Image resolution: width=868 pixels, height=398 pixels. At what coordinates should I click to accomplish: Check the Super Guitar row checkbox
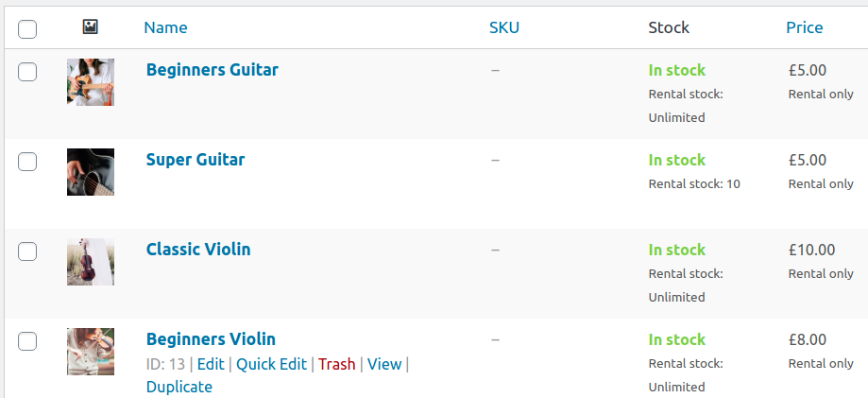[27, 162]
